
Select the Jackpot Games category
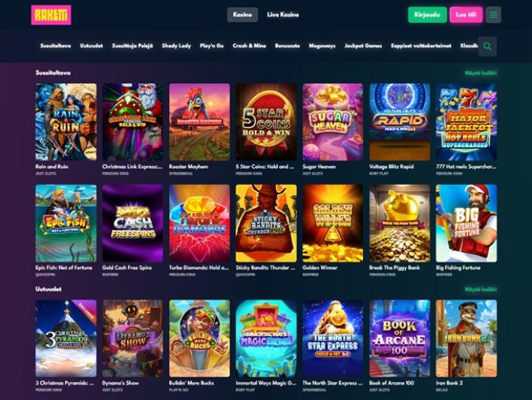[363, 46]
